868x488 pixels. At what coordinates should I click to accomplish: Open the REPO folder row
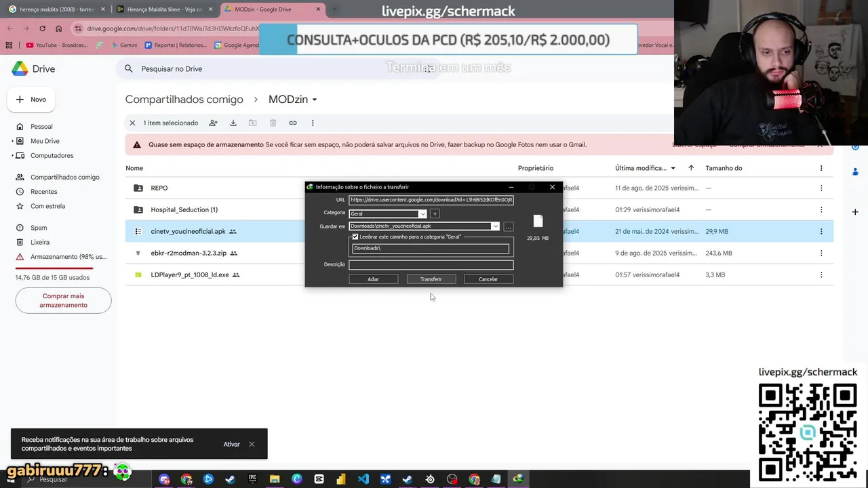click(x=479, y=188)
